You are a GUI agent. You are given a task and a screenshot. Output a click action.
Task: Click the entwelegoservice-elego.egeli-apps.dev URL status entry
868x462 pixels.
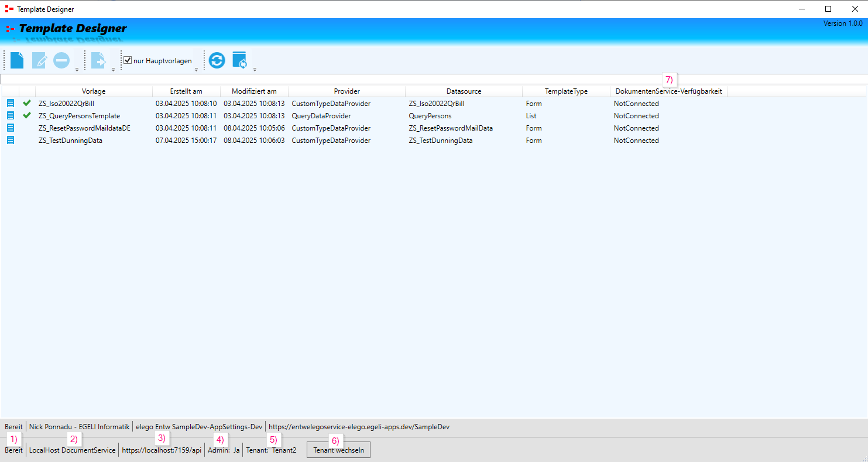359,427
